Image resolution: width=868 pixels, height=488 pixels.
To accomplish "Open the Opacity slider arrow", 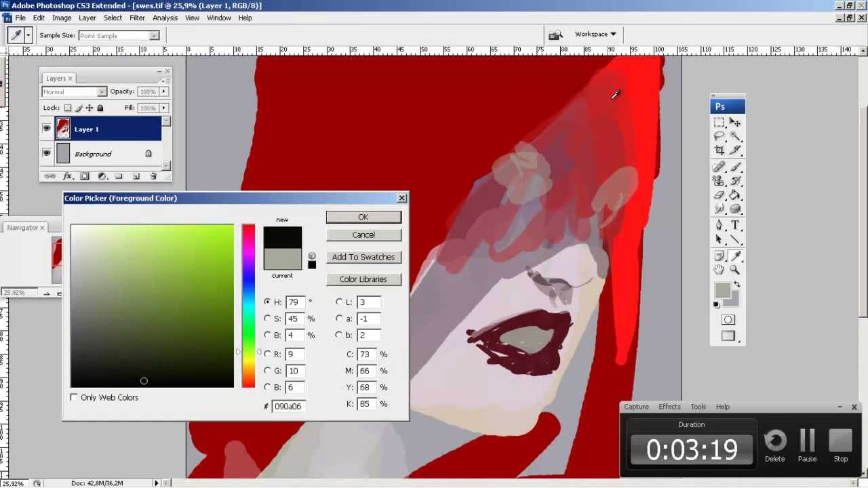I will (x=163, y=91).
